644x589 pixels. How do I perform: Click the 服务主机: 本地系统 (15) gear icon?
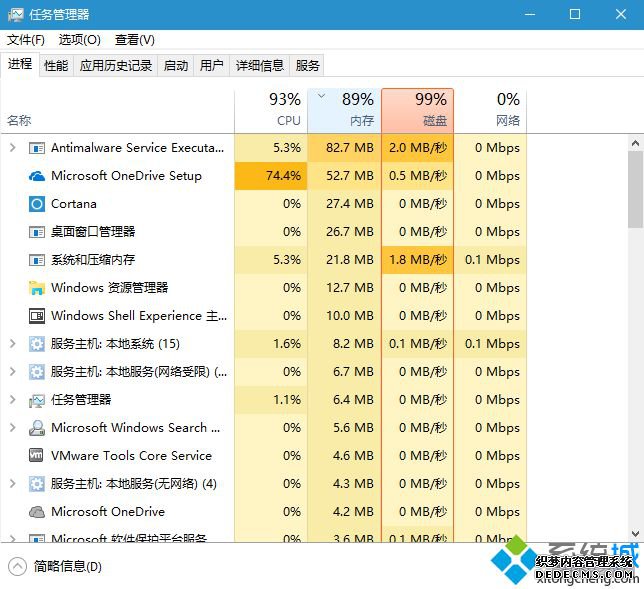point(37,344)
